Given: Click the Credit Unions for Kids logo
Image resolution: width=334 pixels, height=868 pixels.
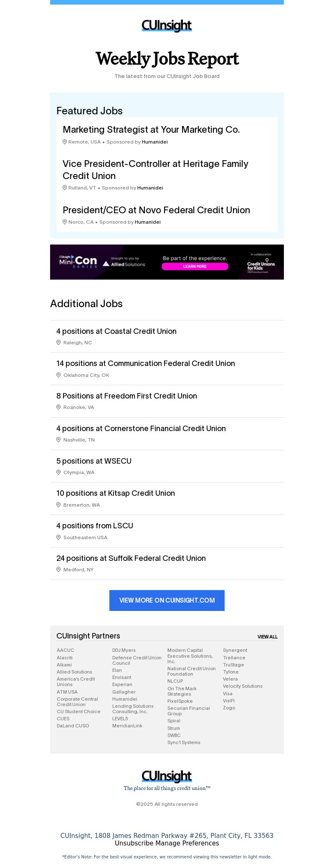Looking at the screenshot, I should (x=261, y=265).
